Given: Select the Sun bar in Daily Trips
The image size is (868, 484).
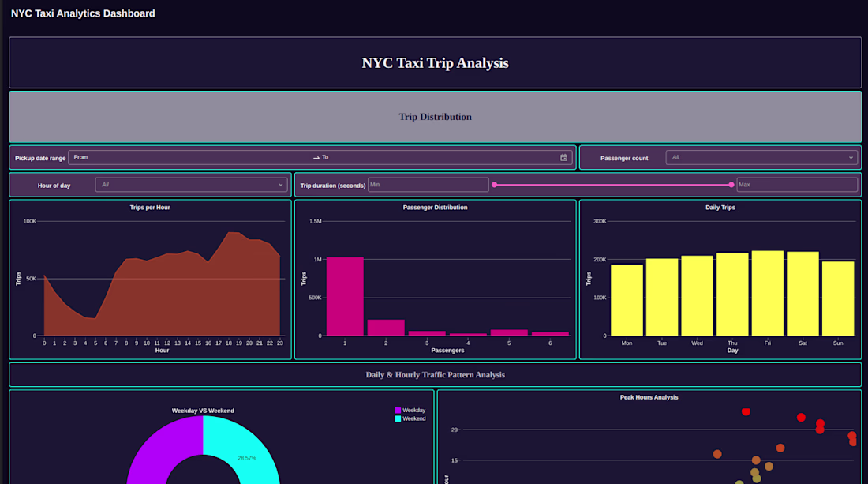Looking at the screenshot, I should pyautogui.click(x=838, y=299).
